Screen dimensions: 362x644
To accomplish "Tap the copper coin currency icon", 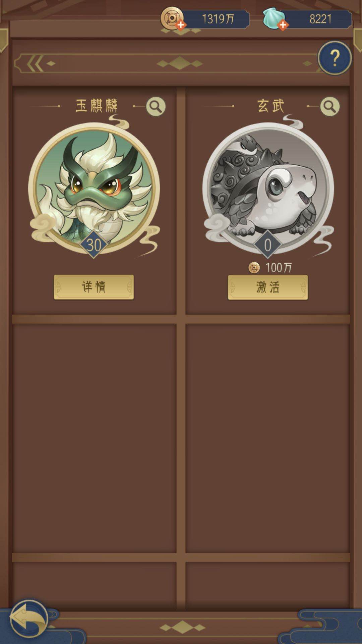I will pyautogui.click(x=172, y=18).
